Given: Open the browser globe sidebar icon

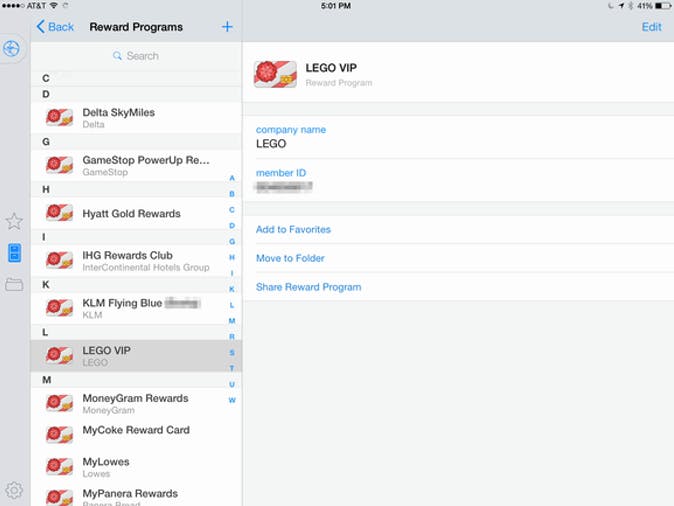Looking at the screenshot, I should pos(12,48).
